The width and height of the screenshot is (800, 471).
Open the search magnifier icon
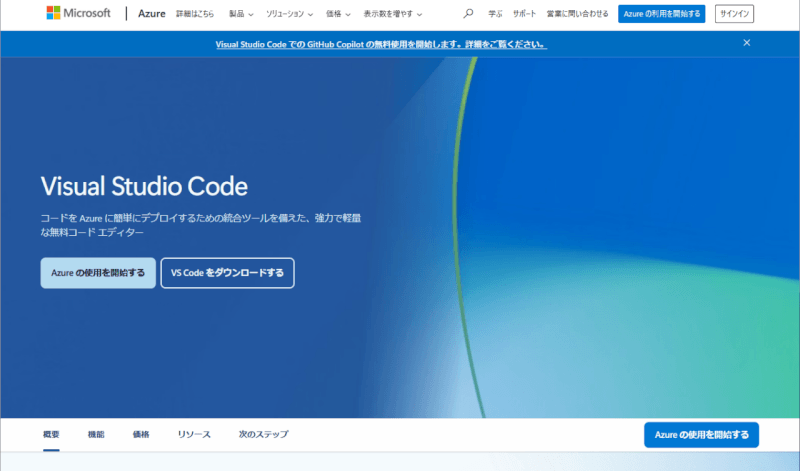[469, 14]
